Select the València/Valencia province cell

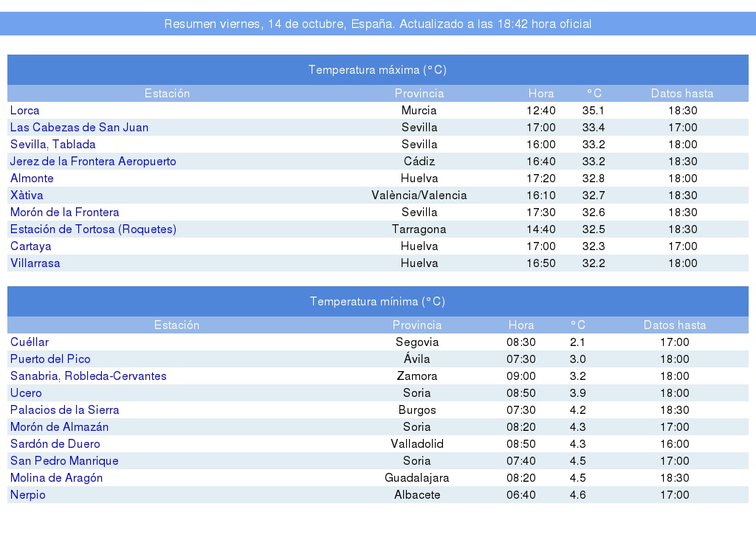click(419, 196)
